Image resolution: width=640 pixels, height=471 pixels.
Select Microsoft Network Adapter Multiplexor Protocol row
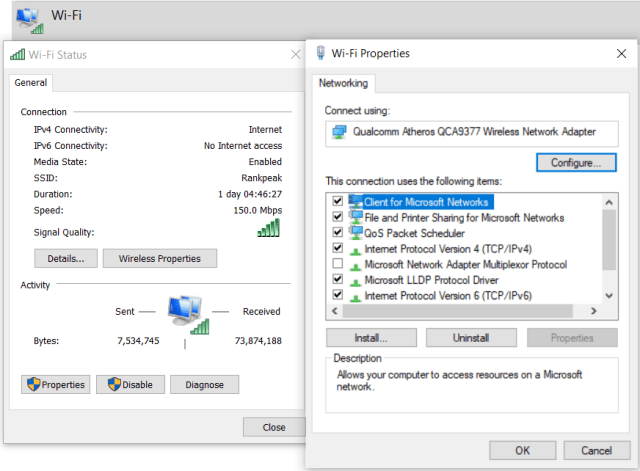click(x=466, y=264)
